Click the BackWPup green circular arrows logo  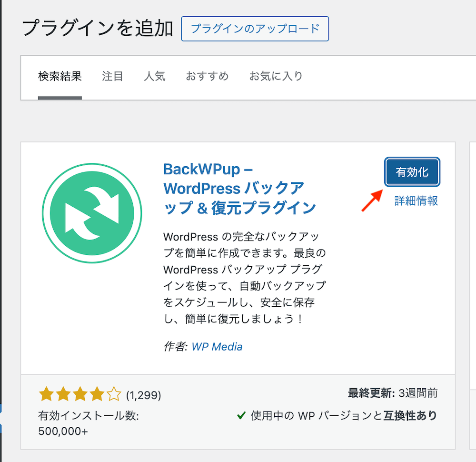(92, 213)
